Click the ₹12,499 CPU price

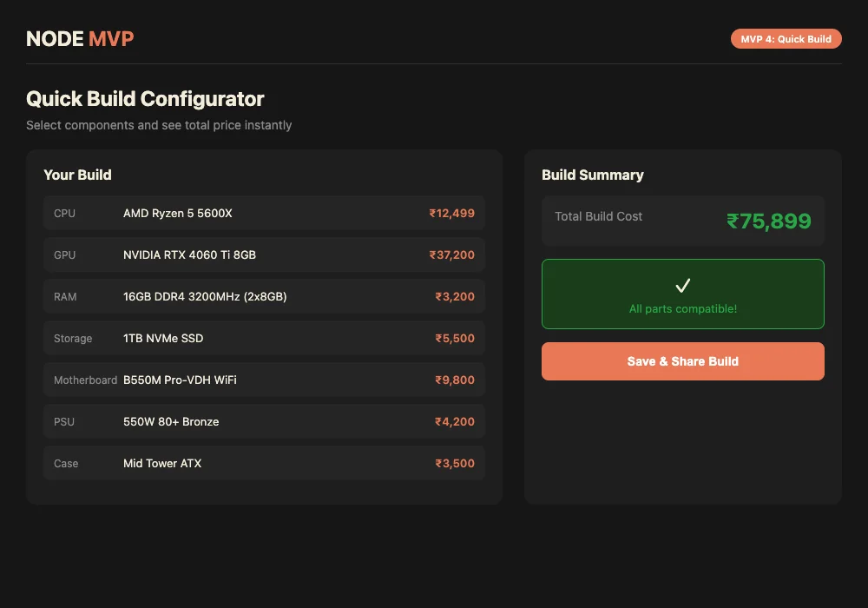tap(451, 213)
